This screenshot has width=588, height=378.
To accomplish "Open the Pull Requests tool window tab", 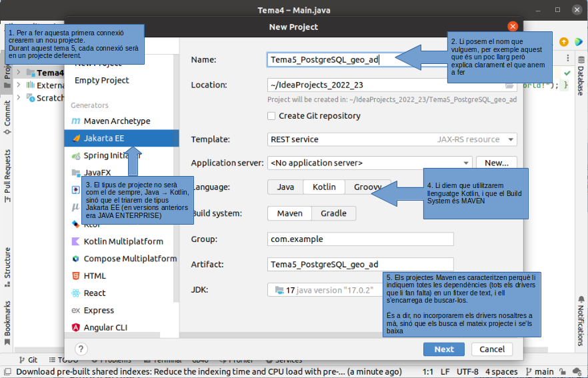I will (7, 176).
